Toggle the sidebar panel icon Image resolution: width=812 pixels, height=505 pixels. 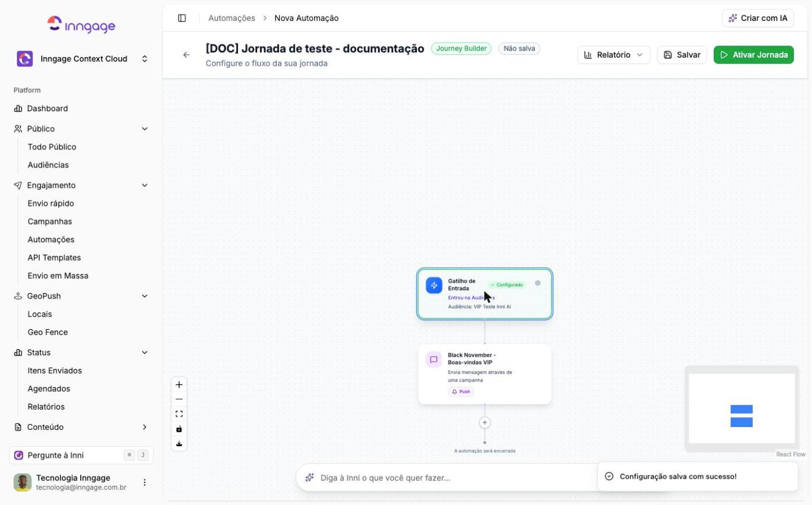pos(182,18)
